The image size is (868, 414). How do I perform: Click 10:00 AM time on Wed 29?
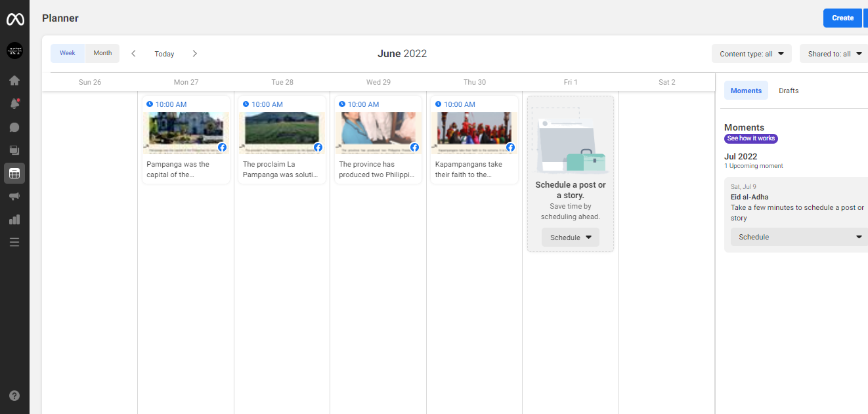(363, 104)
